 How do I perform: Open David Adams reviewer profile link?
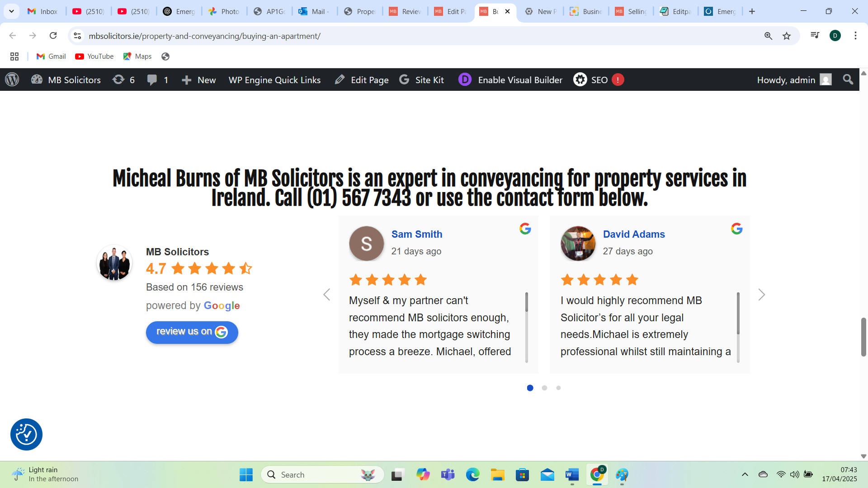click(x=634, y=234)
